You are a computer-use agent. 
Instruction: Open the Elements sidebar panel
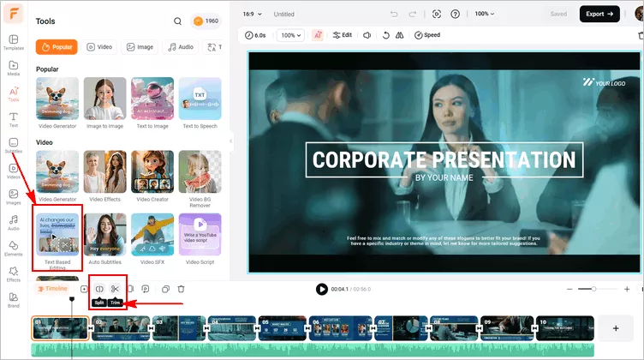click(x=13, y=249)
